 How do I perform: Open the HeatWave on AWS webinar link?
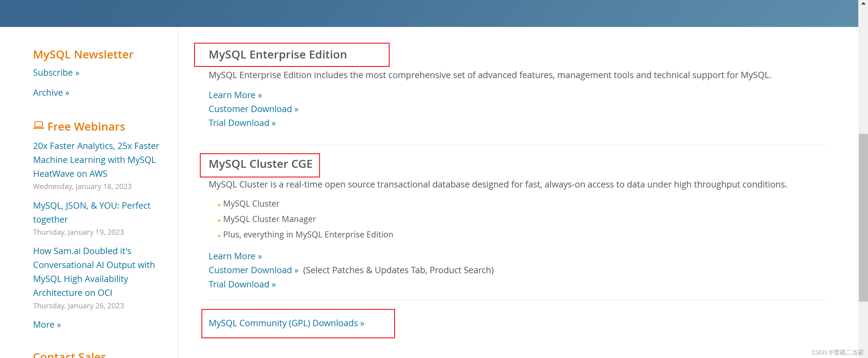96,159
